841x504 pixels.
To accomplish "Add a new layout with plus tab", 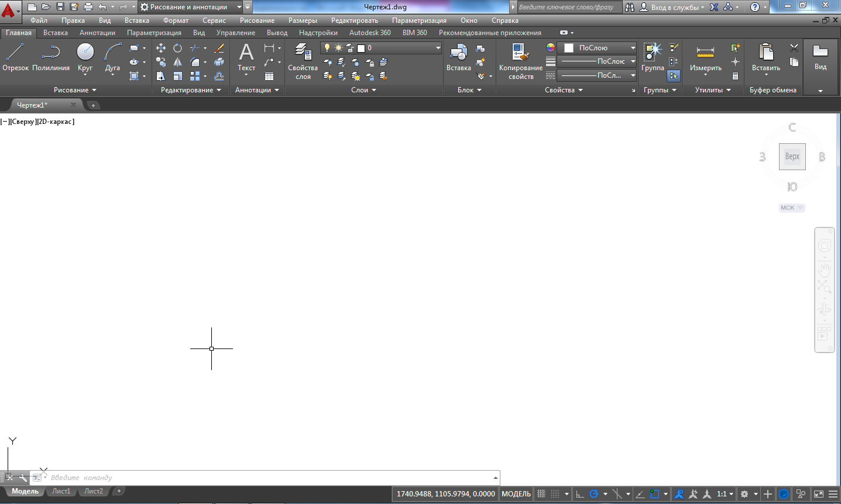I will pyautogui.click(x=118, y=491).
